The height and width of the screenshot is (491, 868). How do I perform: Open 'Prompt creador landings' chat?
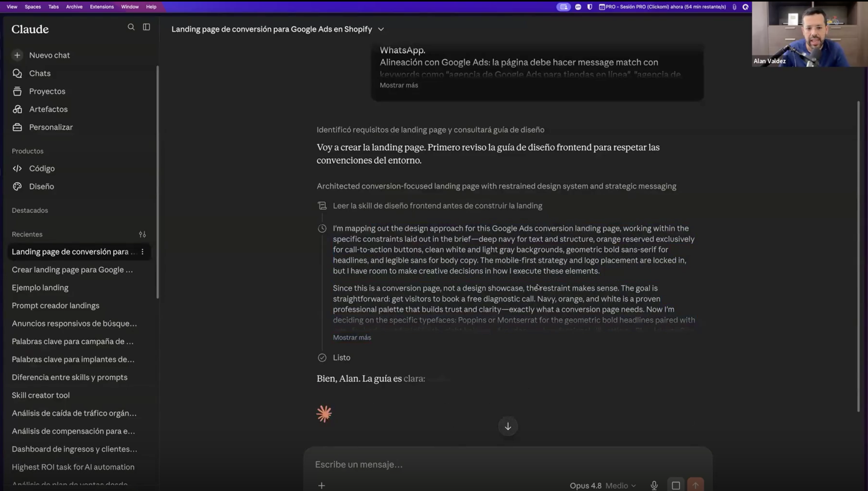[x=56, y=306]
